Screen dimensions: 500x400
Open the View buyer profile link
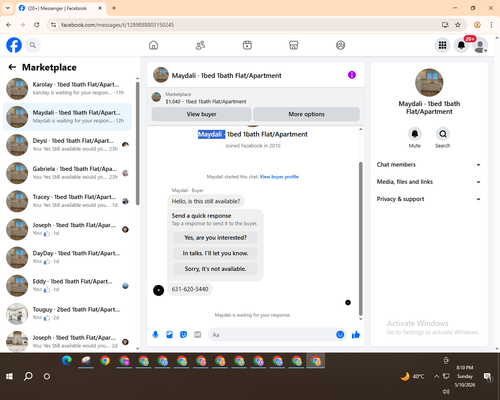279,177
